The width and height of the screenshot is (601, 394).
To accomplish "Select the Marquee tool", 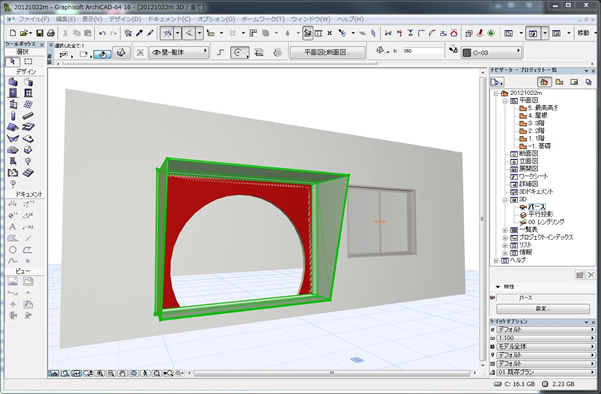I will [x=28, y=61].
